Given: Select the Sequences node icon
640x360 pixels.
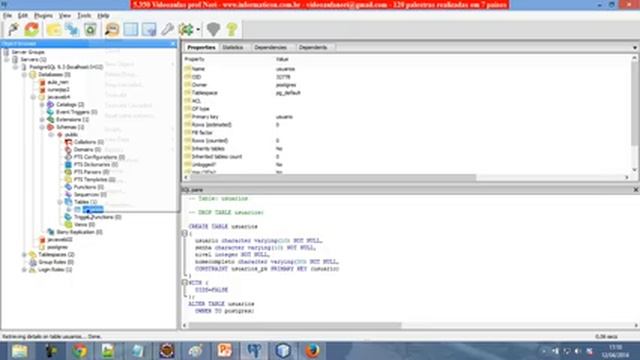Looking at the screenshot, I should pos(69,195).
